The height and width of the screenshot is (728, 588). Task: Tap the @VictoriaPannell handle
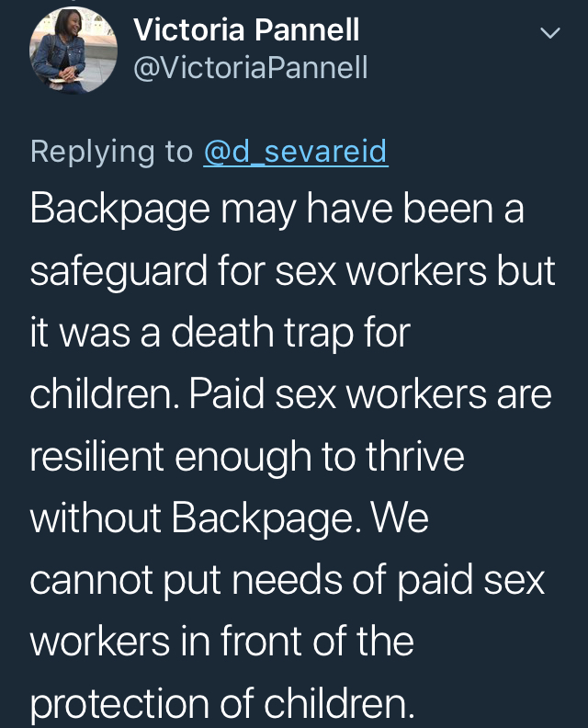pos(251,68)
